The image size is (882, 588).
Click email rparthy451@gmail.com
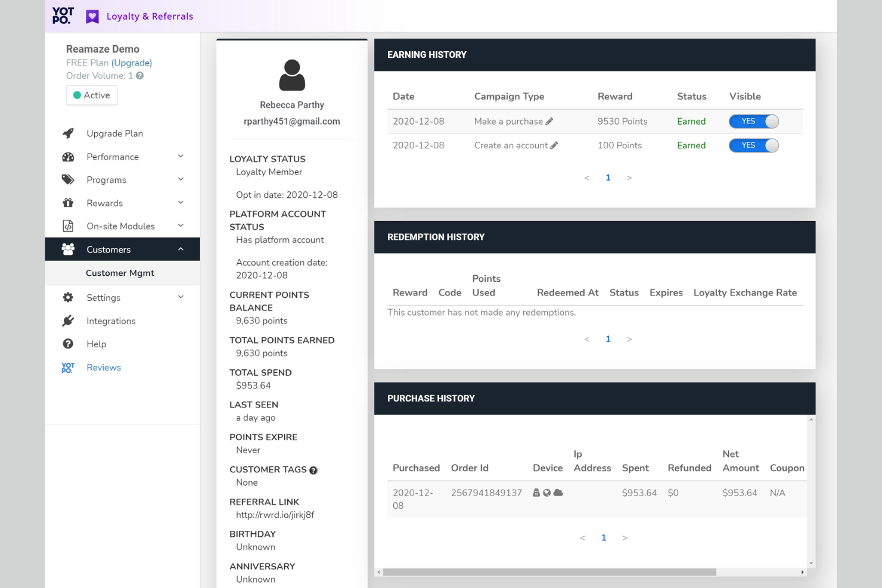tap(292, 122)
